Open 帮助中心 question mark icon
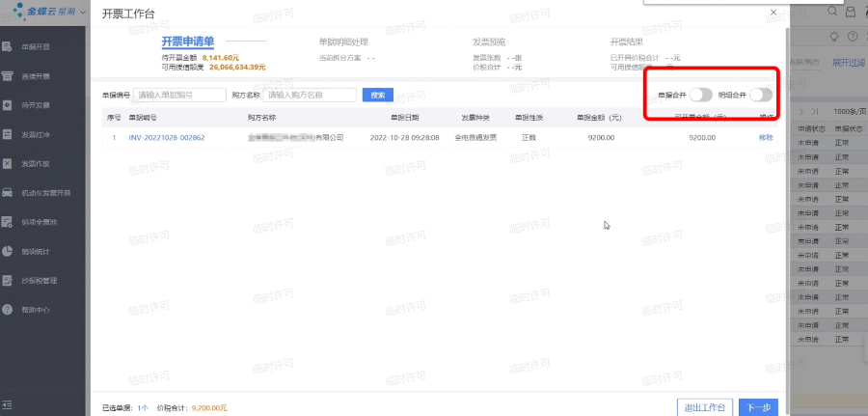The image size is (868, 416). coord(7,310)
